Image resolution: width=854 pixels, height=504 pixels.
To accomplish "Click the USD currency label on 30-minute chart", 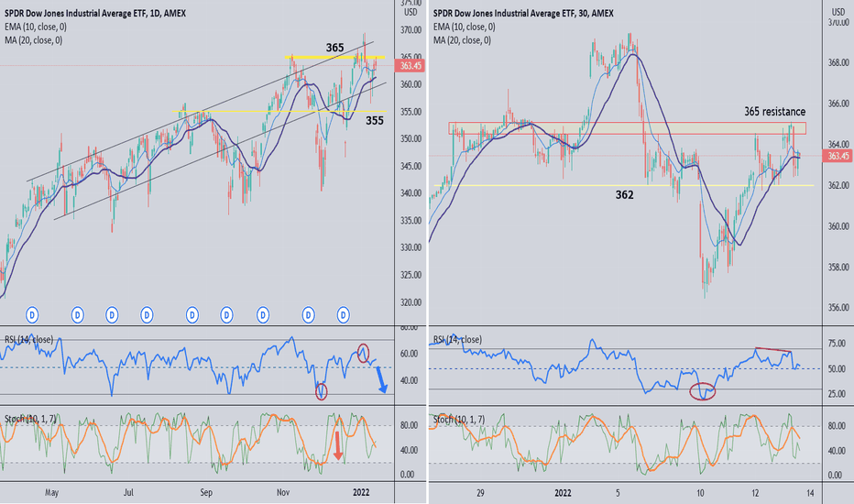I will 838,12.
